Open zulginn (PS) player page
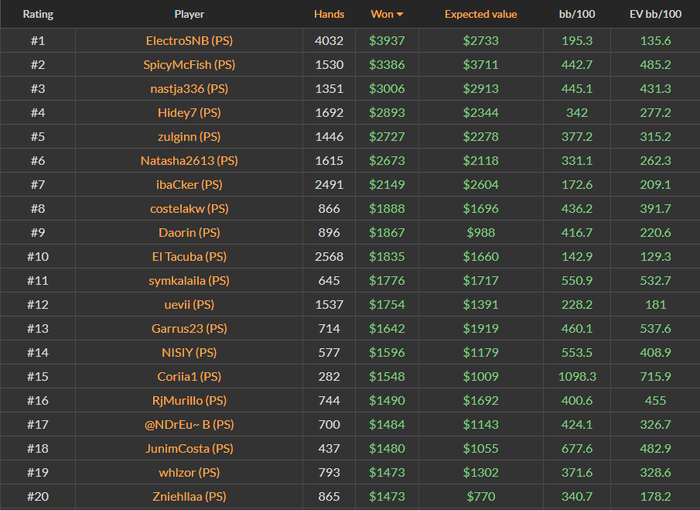This screenshot has height=510, width=700. 189,136
